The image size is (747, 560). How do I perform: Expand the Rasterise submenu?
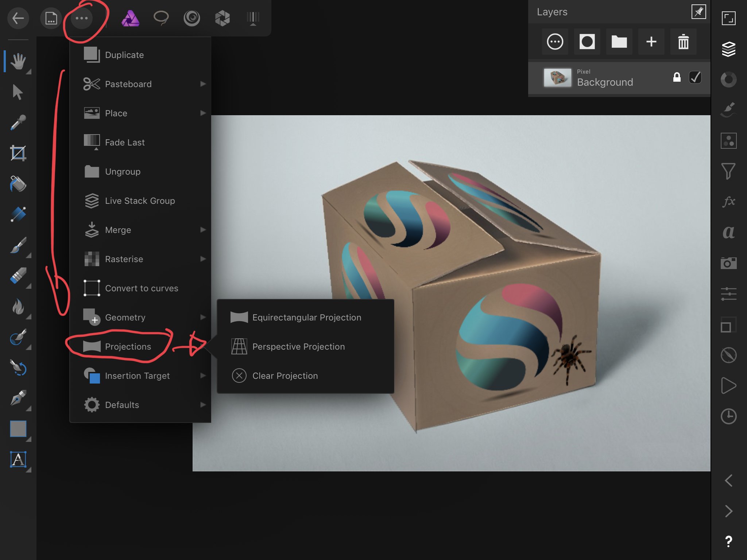point(140,259)
